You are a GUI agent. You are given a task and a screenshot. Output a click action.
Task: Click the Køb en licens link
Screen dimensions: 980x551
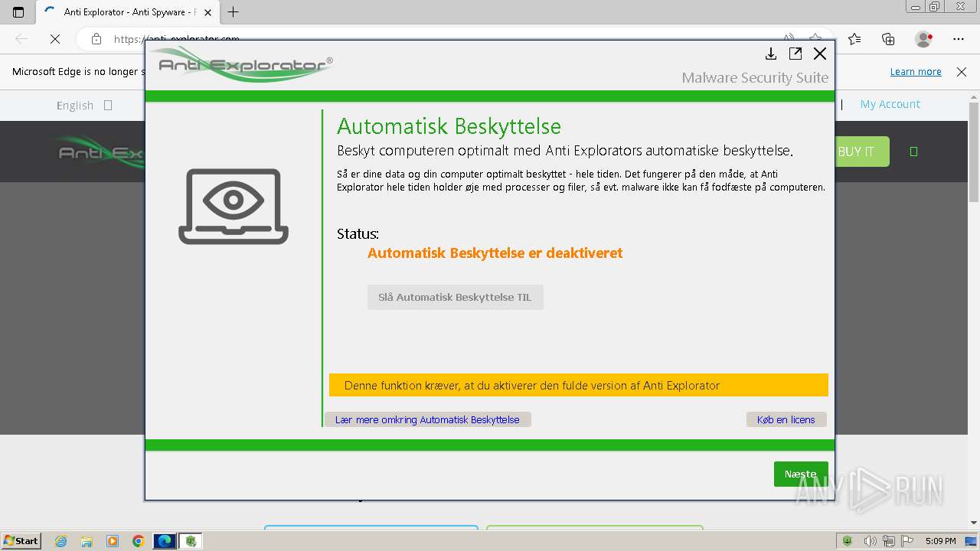pyautogui.click(x=786, y=419)
